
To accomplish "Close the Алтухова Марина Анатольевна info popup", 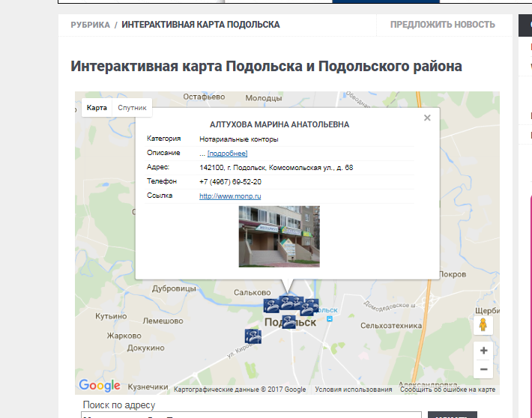I will point(427,118).
